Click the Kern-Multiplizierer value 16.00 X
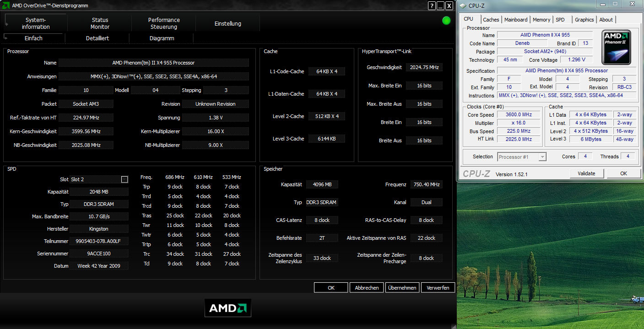This screenshot has width=644, height=329. tap(216, 131)
